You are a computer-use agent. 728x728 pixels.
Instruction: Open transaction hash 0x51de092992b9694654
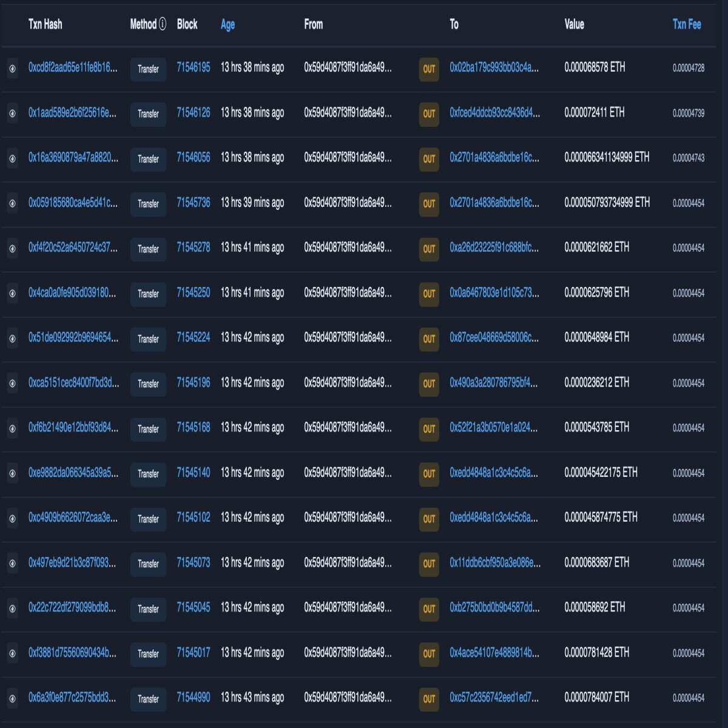73,337
